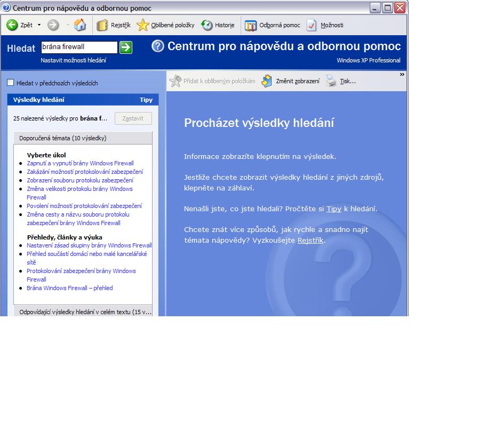The width and height of the screenshot is (478, 448).
Task: Open Změna velikosti protokolu brány Windows Firewall
Action: click(x=79, y=193)
